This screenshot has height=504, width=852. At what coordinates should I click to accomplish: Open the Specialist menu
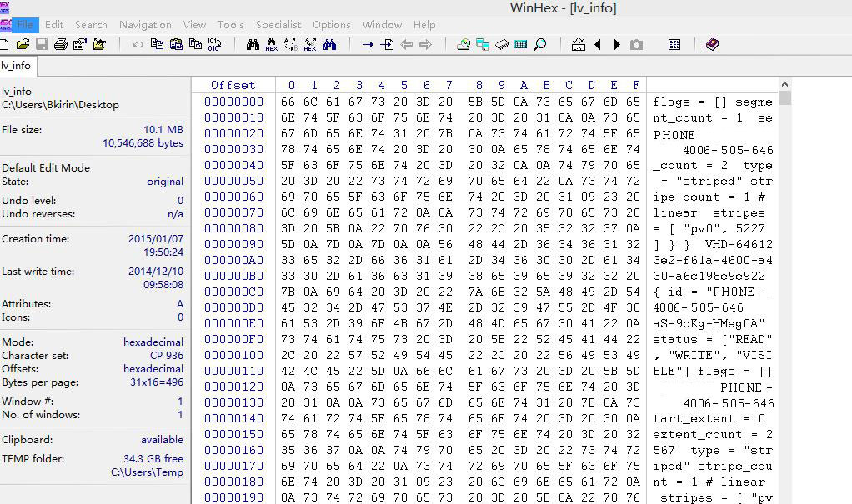point(278,24)
